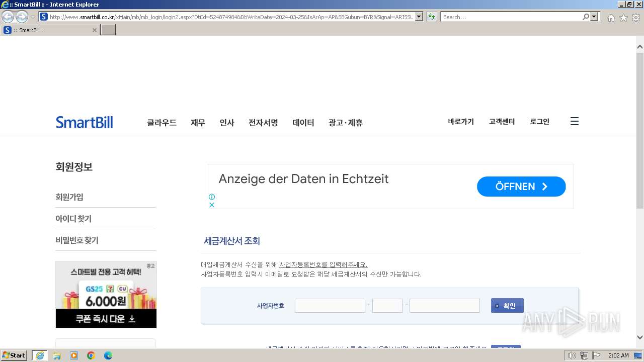
Task: Click the Anzeige der Daten in Echtzeit text
Action: click(303, 179)
